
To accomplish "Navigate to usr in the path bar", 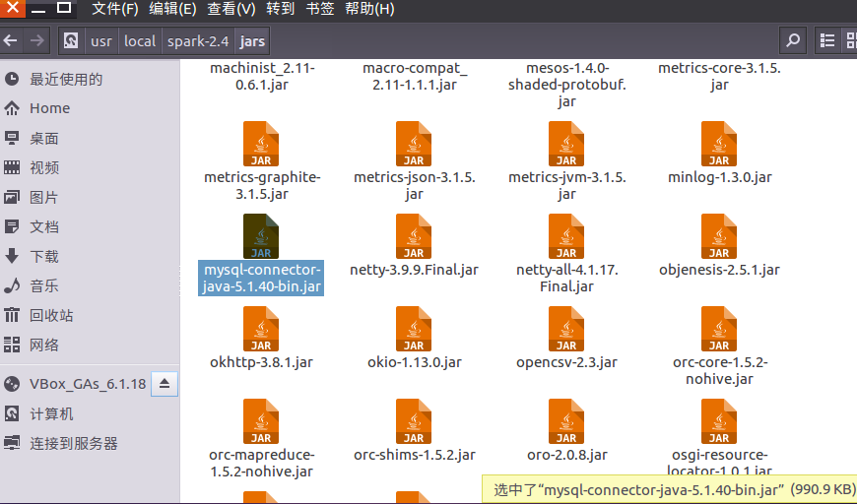I will [101, 41].
